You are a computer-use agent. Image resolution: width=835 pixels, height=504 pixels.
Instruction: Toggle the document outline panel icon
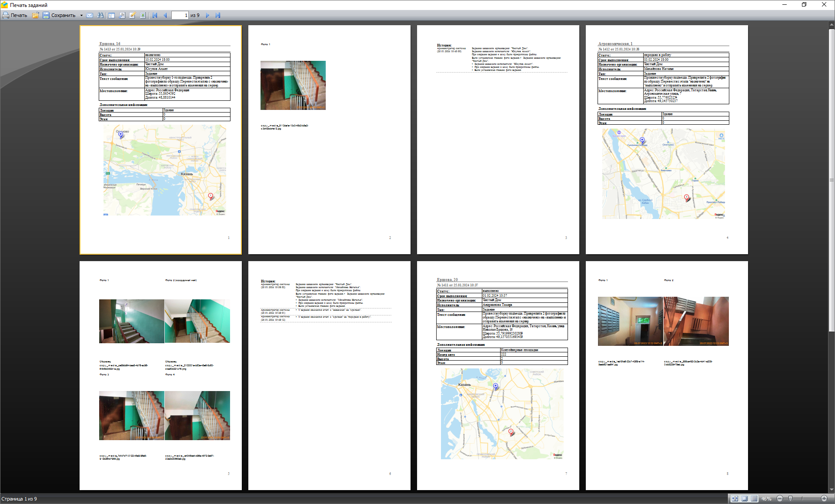111,15
